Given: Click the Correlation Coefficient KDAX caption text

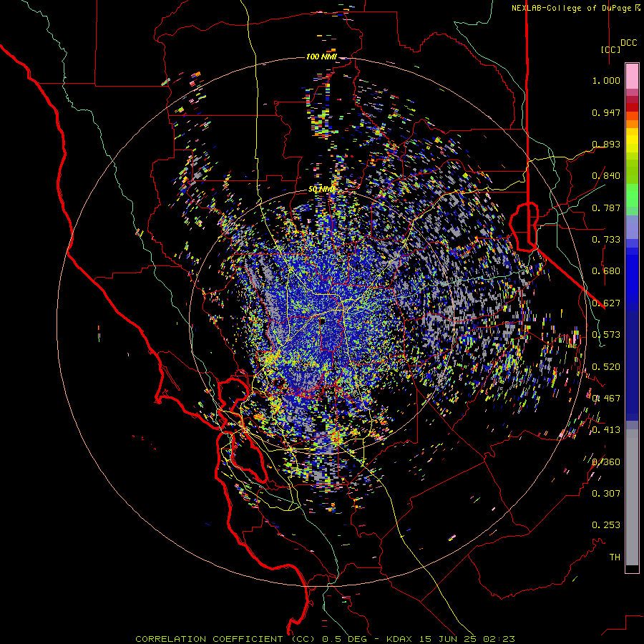Looking at the screenshot, I should pos(325,639).
